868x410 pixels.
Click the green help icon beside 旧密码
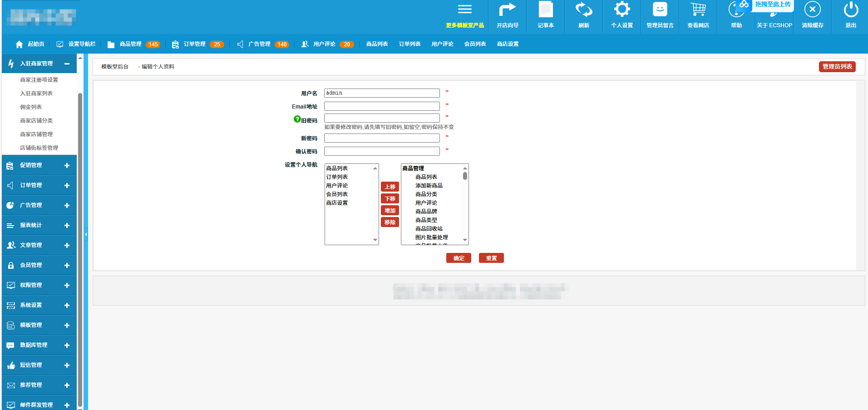coord(297,119)
